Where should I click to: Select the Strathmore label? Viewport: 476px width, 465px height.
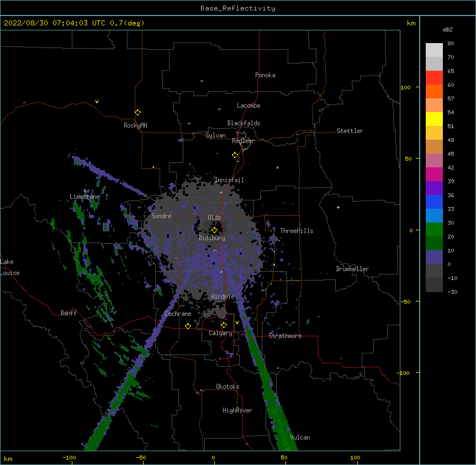pos(285,336)
